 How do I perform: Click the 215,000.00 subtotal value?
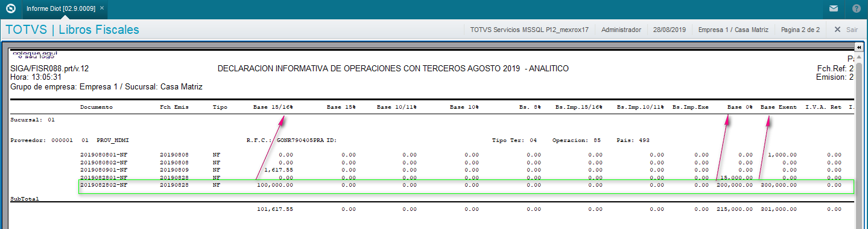pos(735,209)
